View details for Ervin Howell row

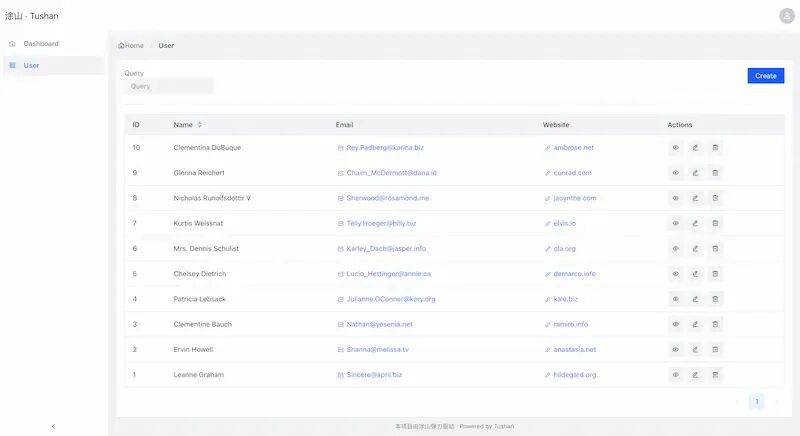tap(676, 350)
